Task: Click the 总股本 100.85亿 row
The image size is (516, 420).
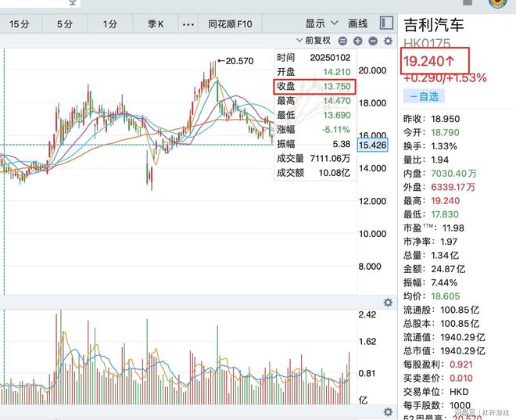Action: (x=441, y=324)
